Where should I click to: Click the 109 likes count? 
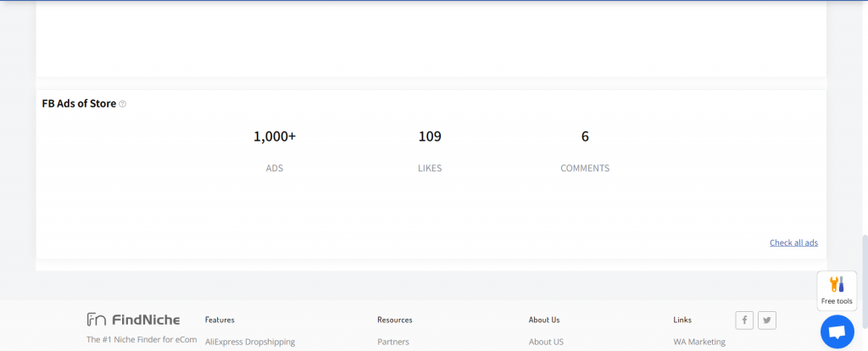(x=430, y=136)
